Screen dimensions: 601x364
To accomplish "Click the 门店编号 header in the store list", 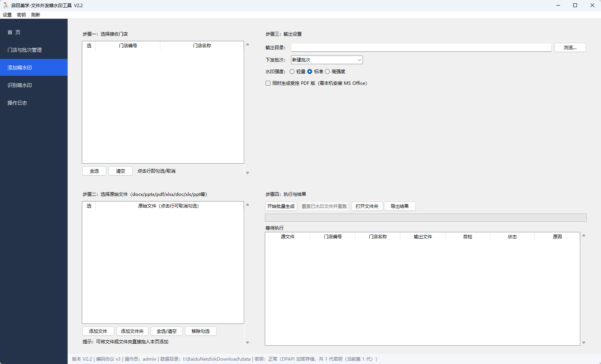I will [128, 46].
